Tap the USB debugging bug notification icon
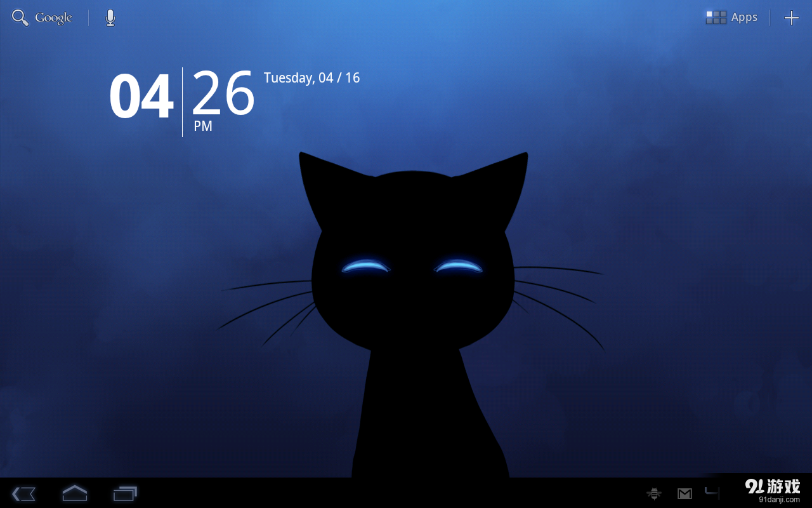Viewport: 812px width, 508px height. (653, 493)
